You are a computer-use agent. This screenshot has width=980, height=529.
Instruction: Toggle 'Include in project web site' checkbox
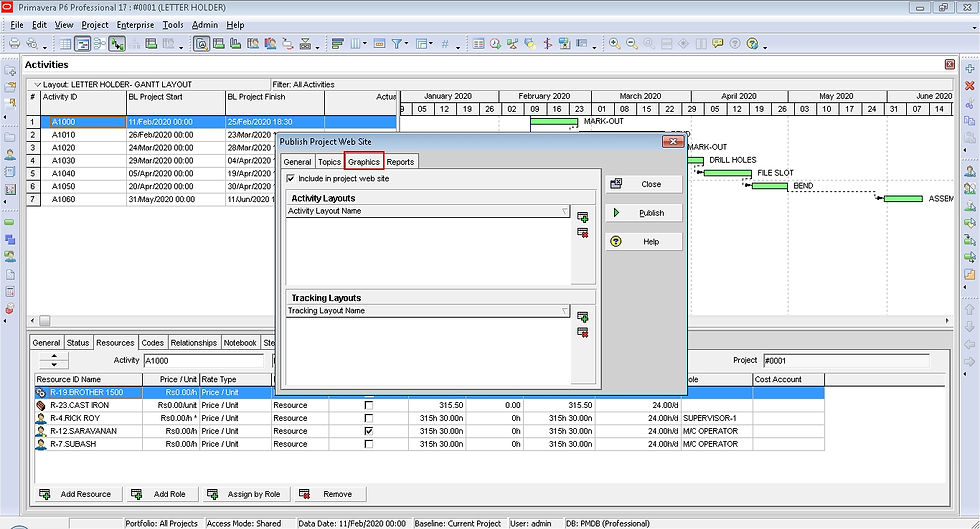pyautogui.click(x=291, y=178)
